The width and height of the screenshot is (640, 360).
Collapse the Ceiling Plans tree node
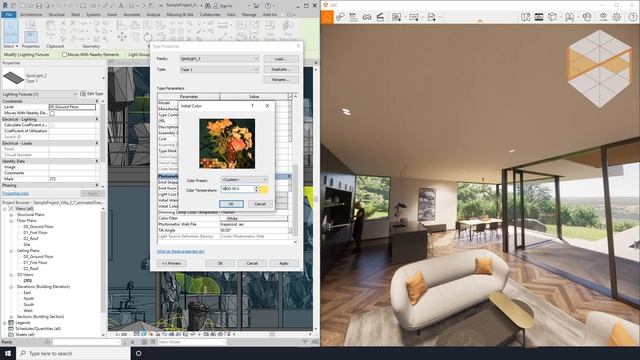click(x=11, y=251)
